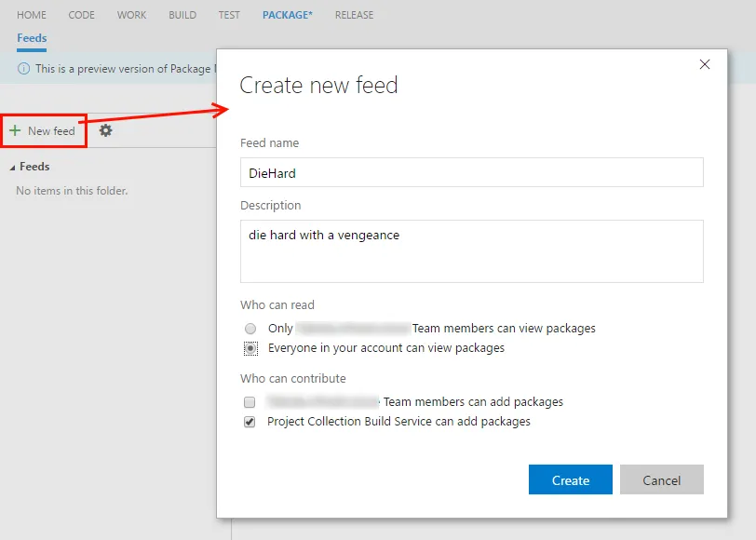Edit the Feed name field containing DieHard

point(470,172)
